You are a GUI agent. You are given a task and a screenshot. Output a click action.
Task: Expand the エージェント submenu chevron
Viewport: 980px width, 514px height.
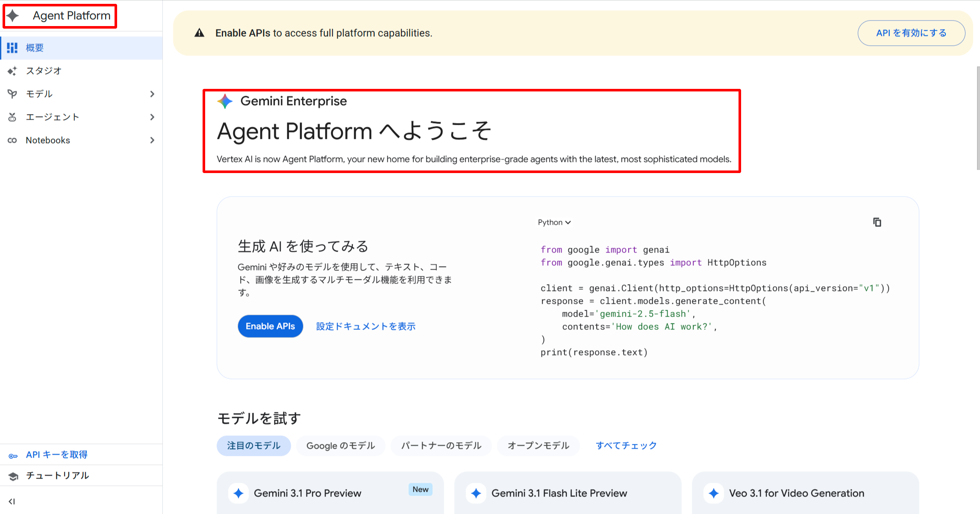152,117
